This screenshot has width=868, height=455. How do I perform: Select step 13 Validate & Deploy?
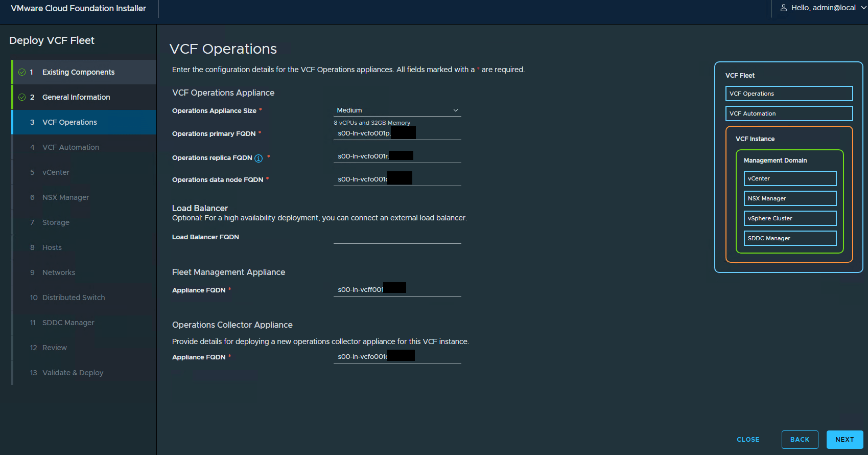pos(84,373)
